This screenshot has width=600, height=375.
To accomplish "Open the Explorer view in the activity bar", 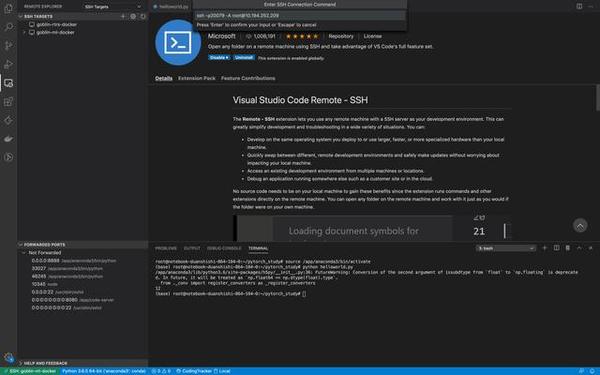I will 8,8.
